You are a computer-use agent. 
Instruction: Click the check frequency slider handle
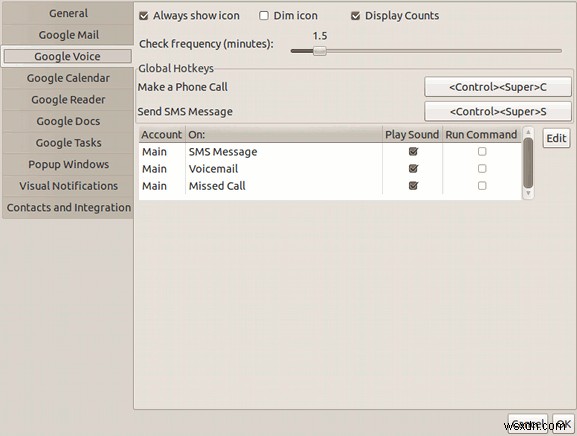(x=319, y=51)
